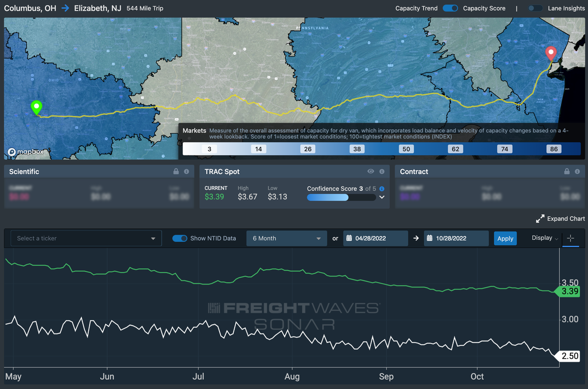This screenshot has height=389, width=588.
Task: Toggle the TRAC Spot eye icon
Action: click(x=371, y=172)
